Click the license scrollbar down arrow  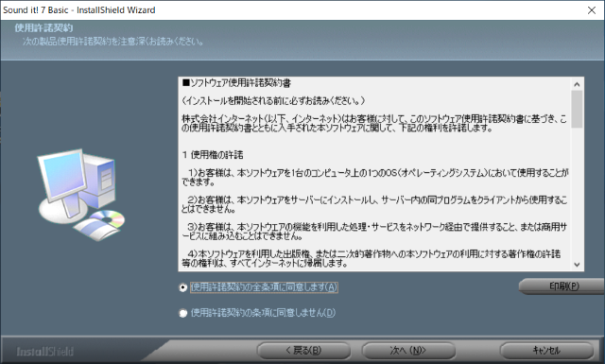coord(577,265)
